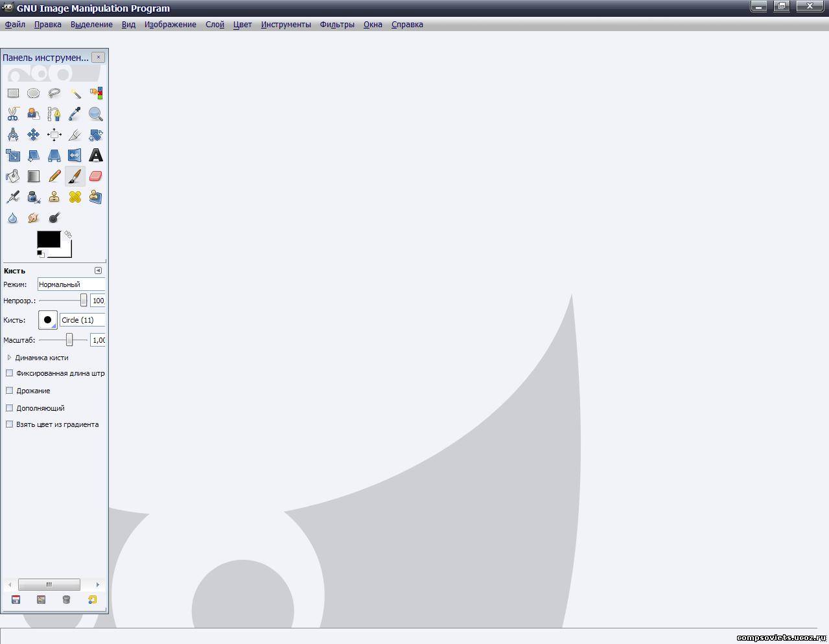Viewport: 829px width, 644px height.
Task: Select the Paths tool
Action: 54,114
